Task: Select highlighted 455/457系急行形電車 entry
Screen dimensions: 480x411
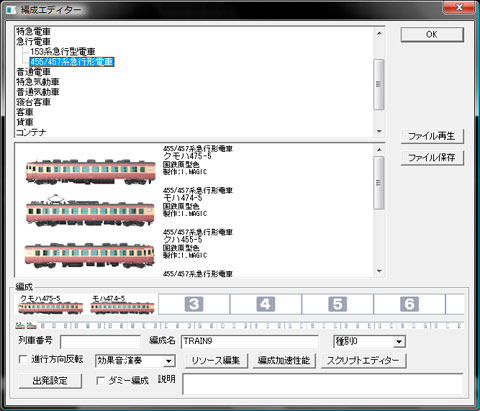Action: point(72,62)
